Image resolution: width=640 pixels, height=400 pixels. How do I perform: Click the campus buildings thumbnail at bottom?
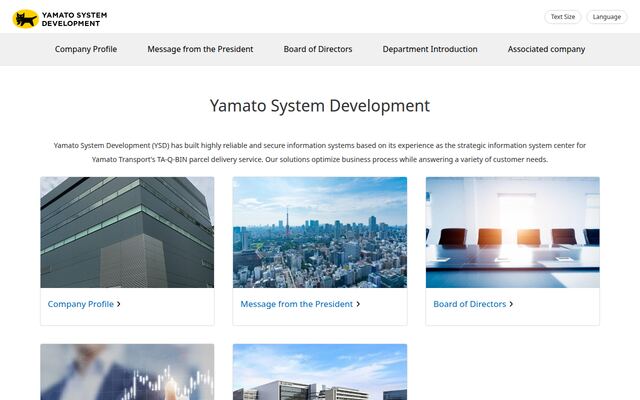click(320, 372)
